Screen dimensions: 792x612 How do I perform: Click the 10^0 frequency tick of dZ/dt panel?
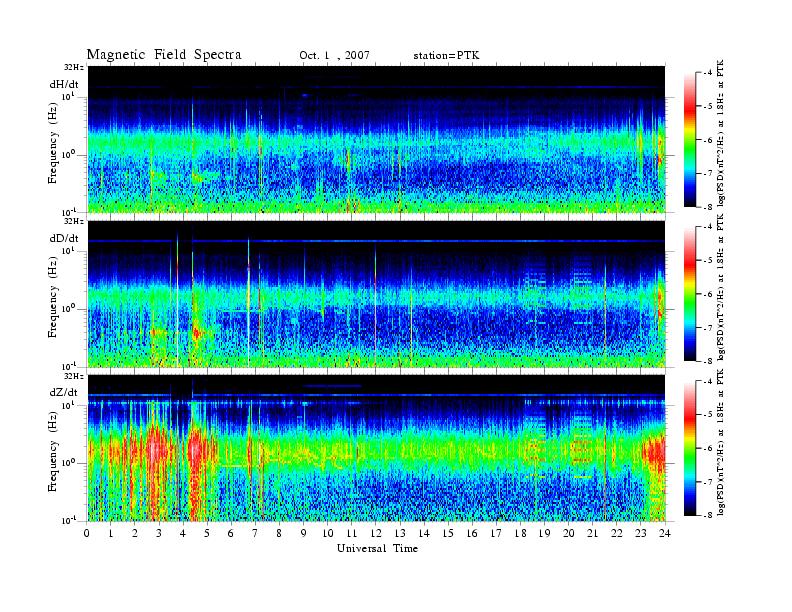(69, 463)
